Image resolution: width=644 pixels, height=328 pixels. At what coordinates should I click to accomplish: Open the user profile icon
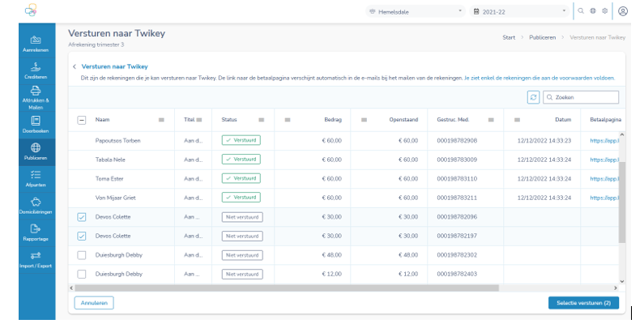(623, 11)
